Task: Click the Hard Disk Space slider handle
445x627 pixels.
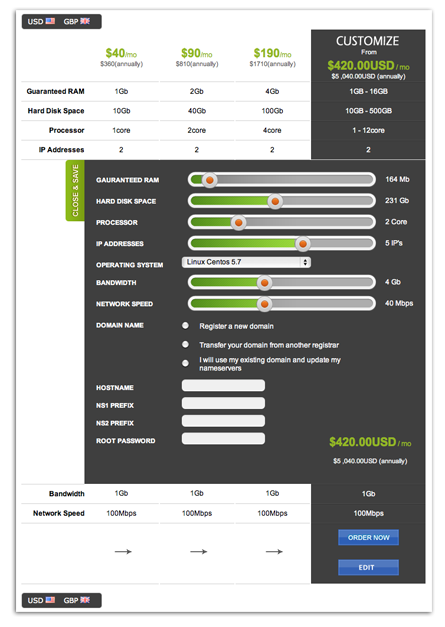Action: click(x=275, y=201)
